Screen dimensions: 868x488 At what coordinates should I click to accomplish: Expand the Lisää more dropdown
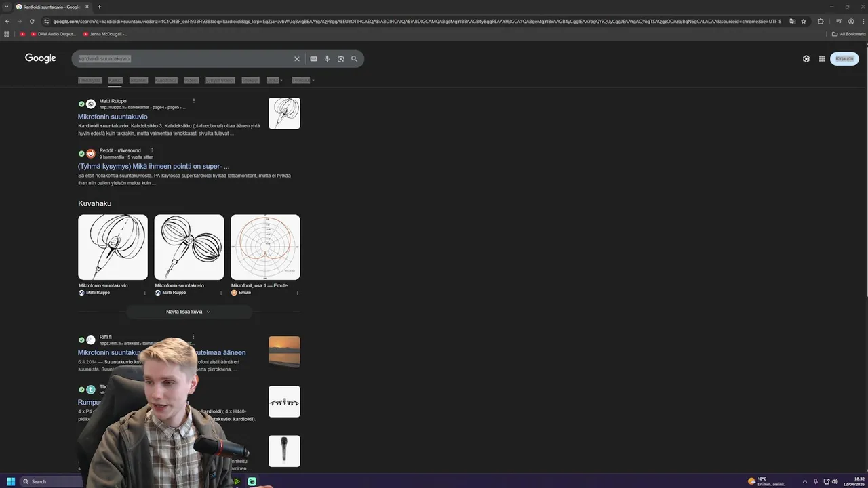pos(274,80)
